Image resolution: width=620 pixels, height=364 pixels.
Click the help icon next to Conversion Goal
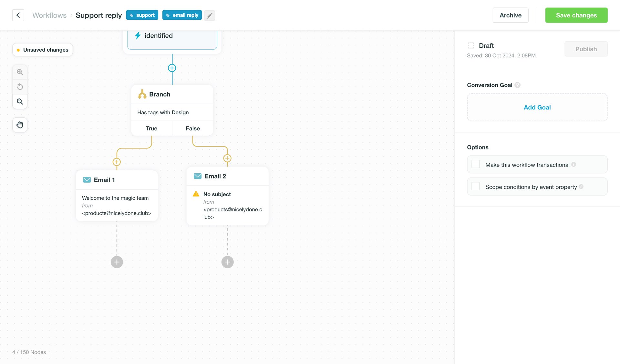click(518, 85)
